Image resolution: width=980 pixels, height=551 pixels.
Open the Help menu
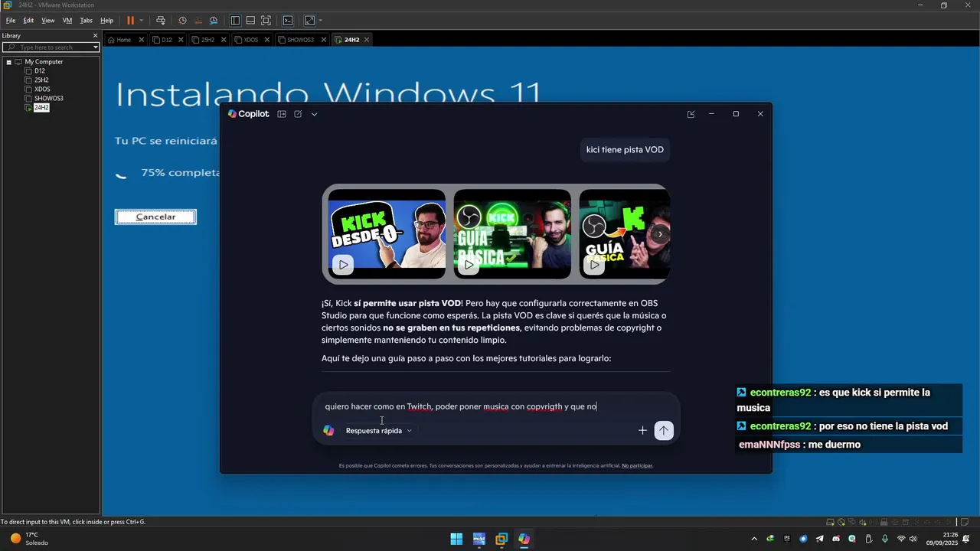pos(106,21)
